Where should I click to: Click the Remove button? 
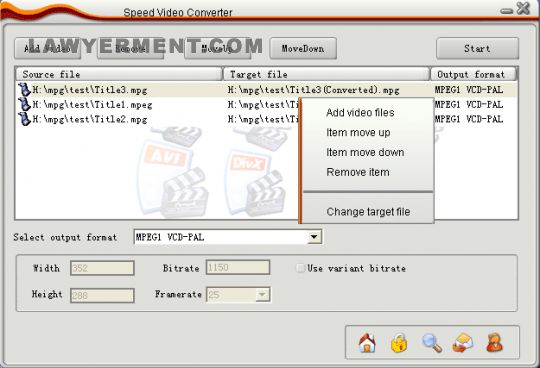click(x=130, y=49)
